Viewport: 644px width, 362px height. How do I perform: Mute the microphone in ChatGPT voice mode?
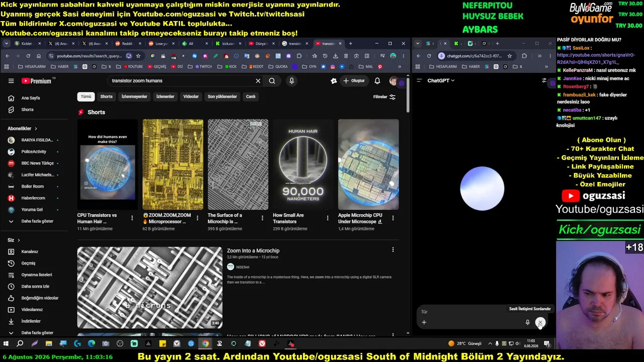(527, 322)
